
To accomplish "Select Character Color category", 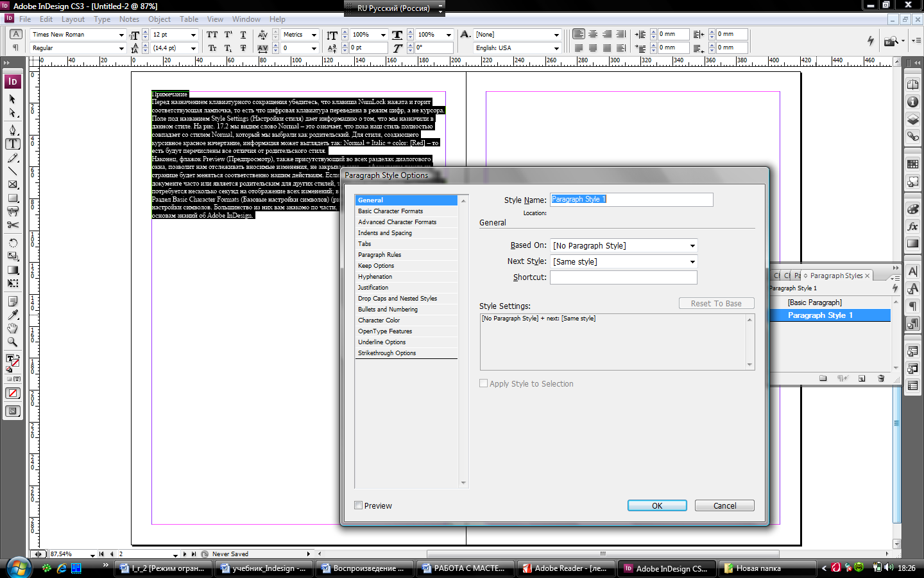I will tap(406, 320).
